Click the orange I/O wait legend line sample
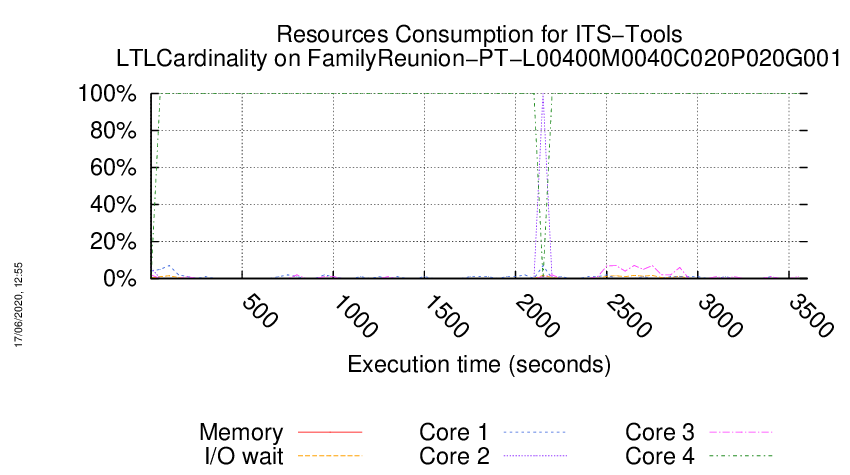Viewport: 850px width, 475px height. click(x=330, y=456)
